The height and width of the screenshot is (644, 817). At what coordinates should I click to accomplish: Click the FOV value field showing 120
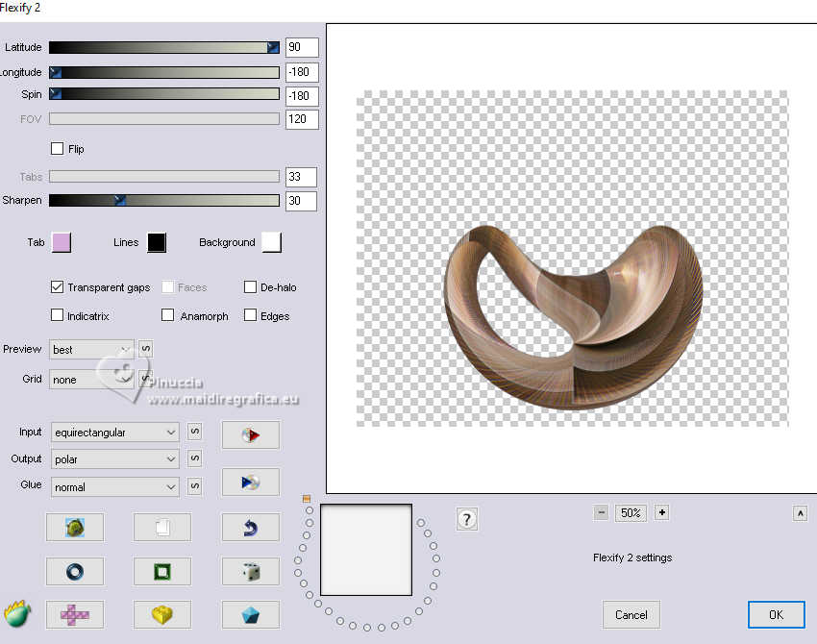point(302,119)
